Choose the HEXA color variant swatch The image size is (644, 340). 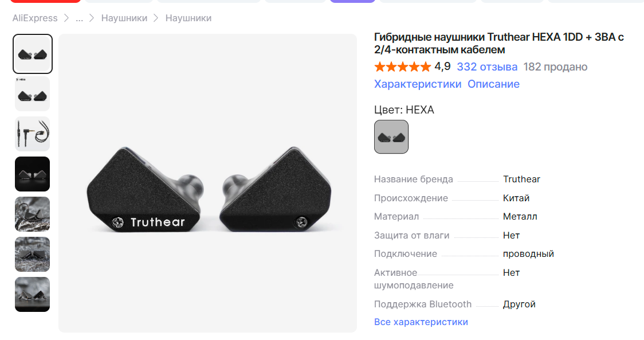click(x=391, y=137)
